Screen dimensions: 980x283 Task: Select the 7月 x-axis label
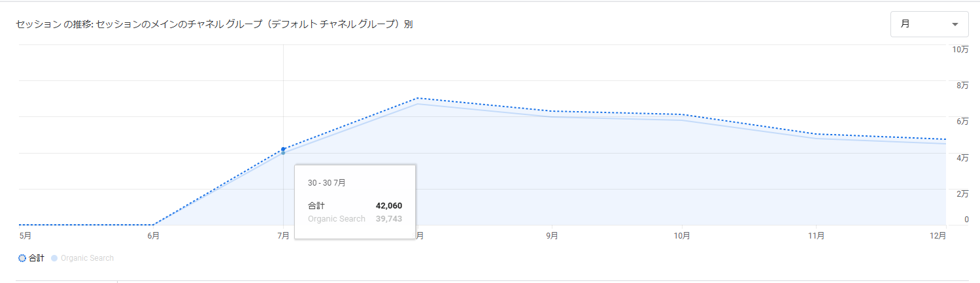click(283, 235)
